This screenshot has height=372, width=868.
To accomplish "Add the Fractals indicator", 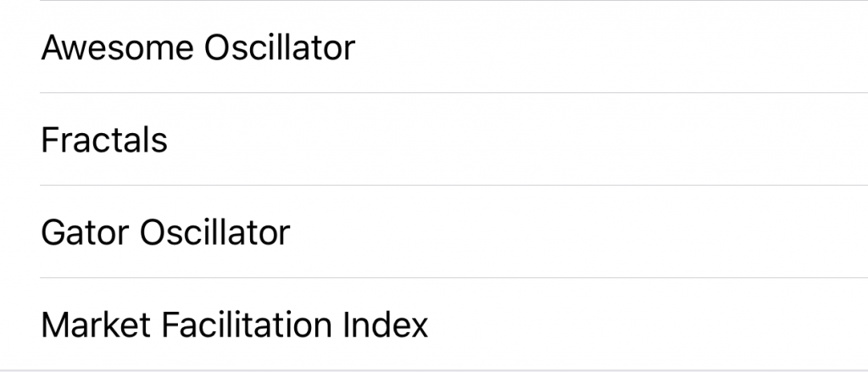I will pos(434,139).
